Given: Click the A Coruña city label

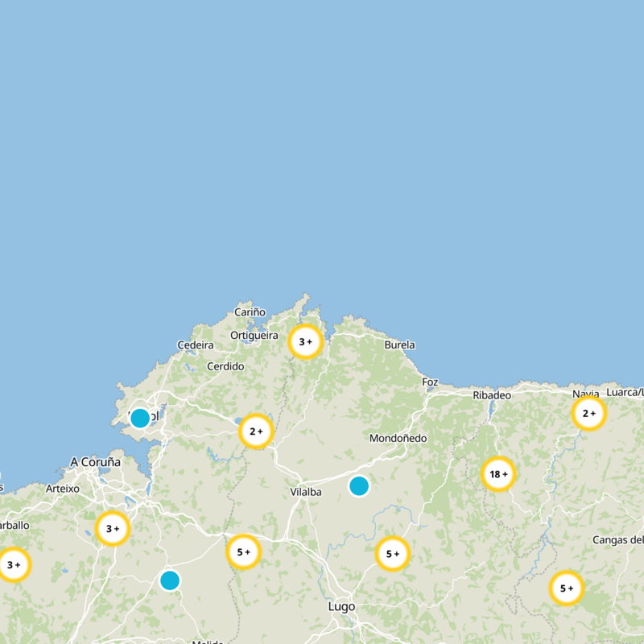Looking at the screenshot, I should tap(95, 462).
